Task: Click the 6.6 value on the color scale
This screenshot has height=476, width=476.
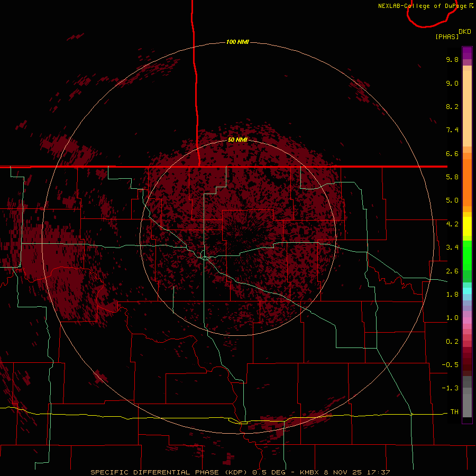Action: [452, 153]
